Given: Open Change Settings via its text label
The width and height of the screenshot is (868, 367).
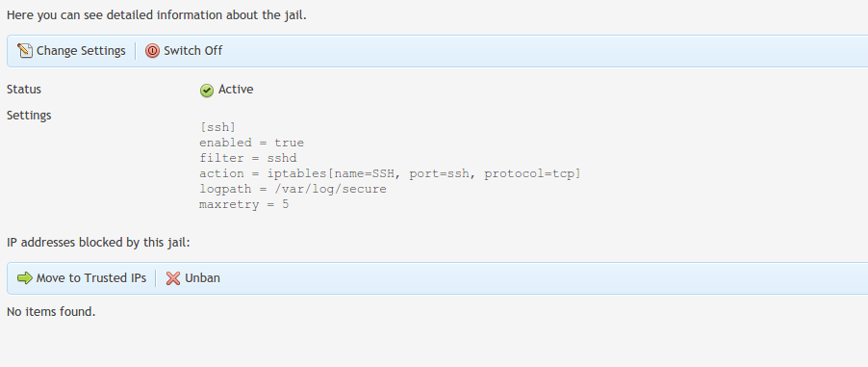Looking at the screenshot, I should tap(81, 50).
